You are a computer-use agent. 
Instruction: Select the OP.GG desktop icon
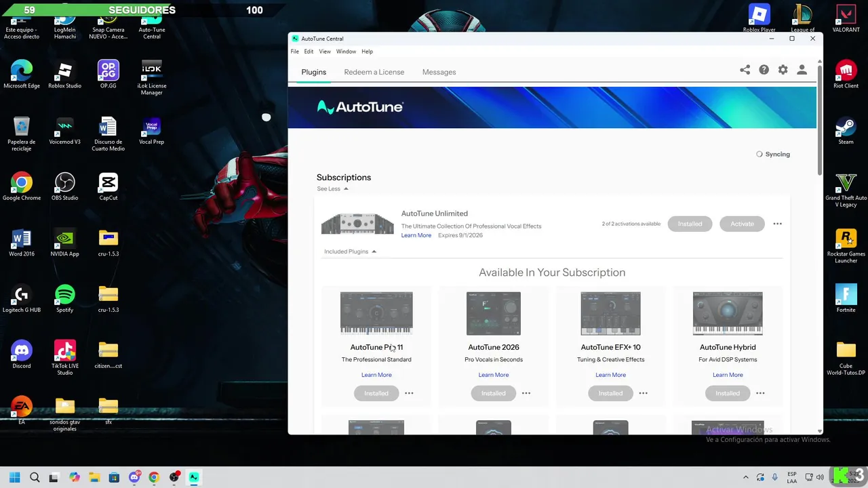(108, 75)
